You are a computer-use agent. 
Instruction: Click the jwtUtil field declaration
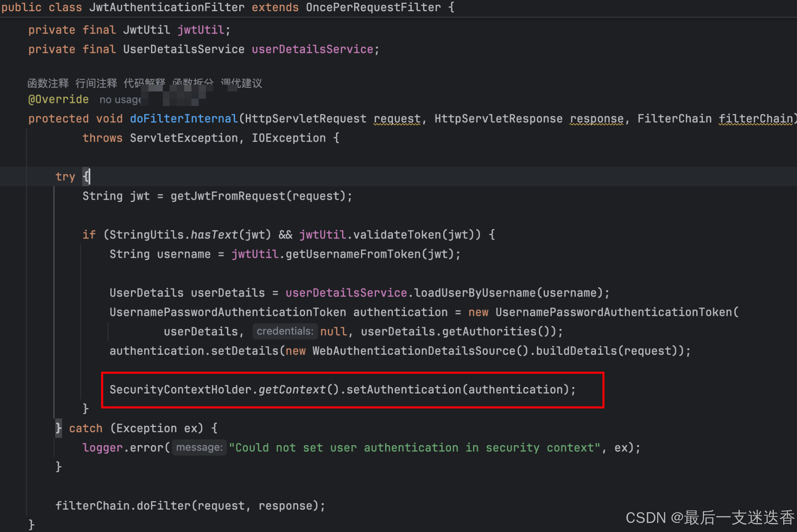[201, 30]
